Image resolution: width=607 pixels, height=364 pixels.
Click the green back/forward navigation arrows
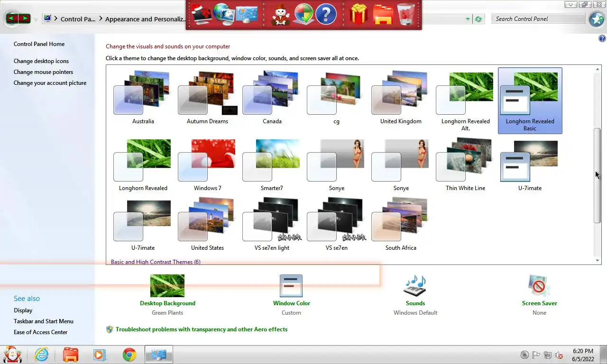pos(18,19)
